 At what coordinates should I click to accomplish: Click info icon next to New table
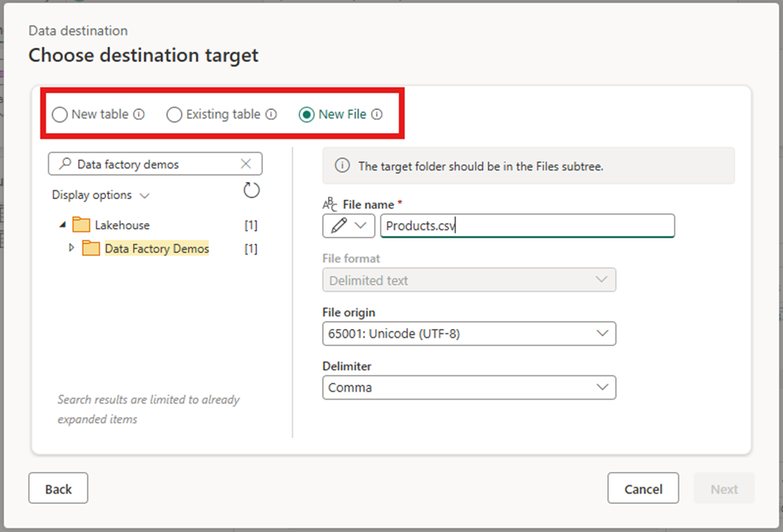pyautogui.click(x=139, y=115)
